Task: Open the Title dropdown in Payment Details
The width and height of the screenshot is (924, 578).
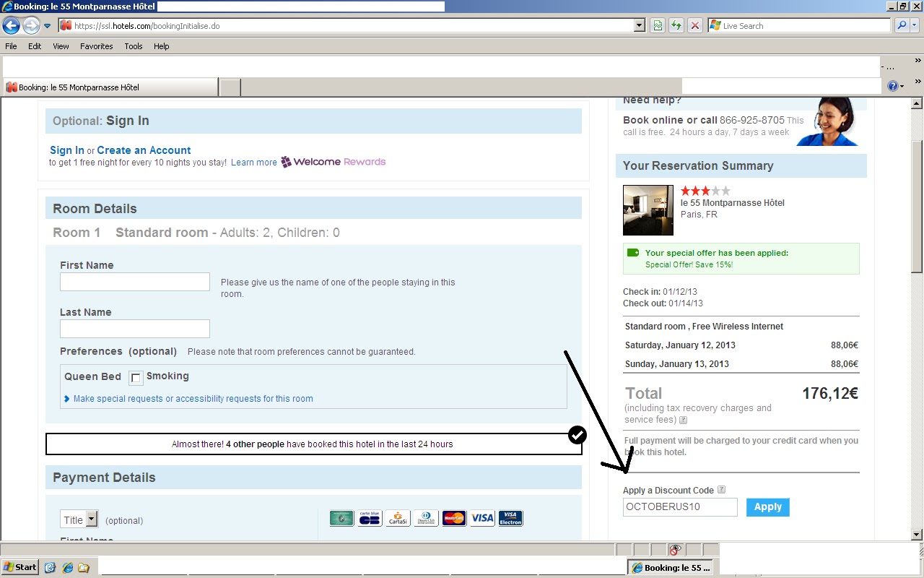Action: pyautogui.click(x=79, y=519)
